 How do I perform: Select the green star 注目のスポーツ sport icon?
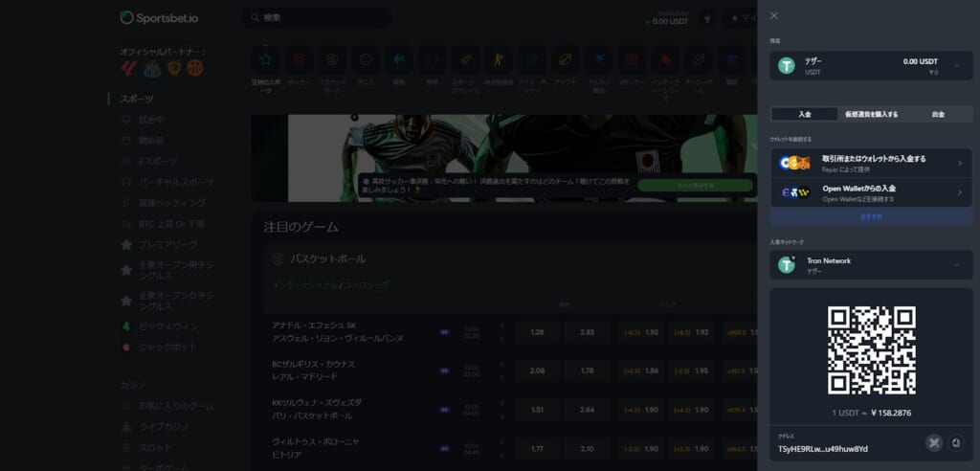point(266,60)
